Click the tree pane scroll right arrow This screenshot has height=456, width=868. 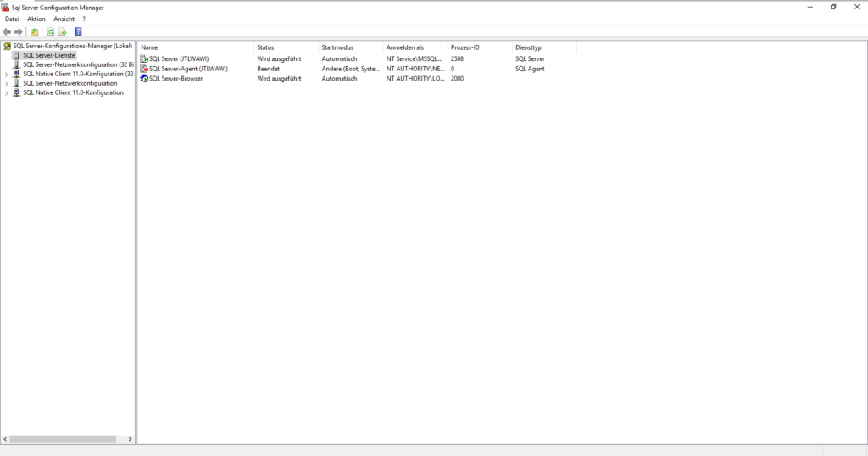tap(130, 439)
